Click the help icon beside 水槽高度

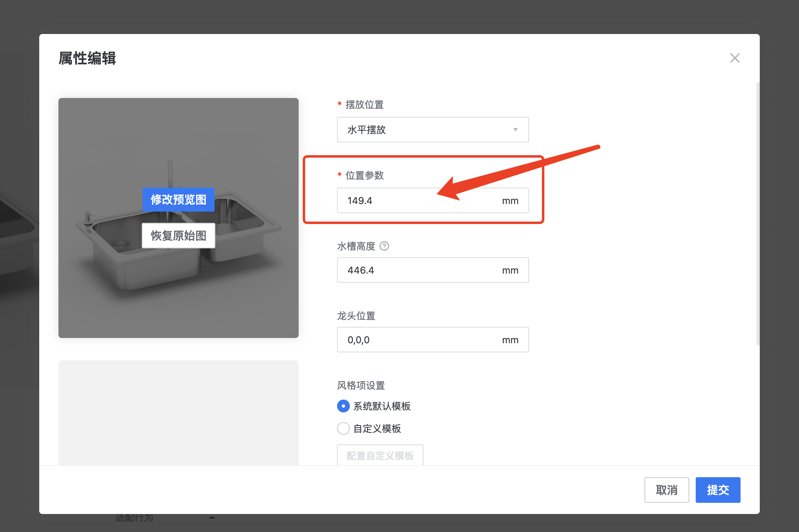click(x=384, y=246)
